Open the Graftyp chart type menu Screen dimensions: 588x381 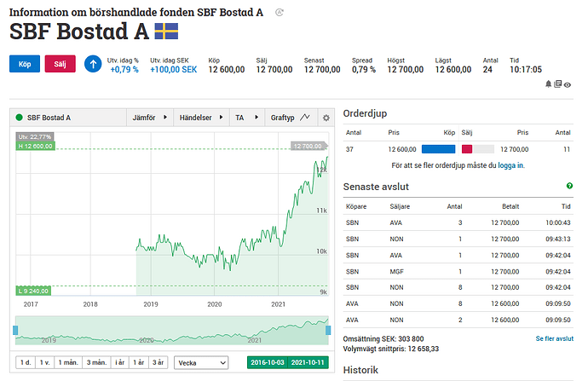pyautogui.click(x=289, y=118)
